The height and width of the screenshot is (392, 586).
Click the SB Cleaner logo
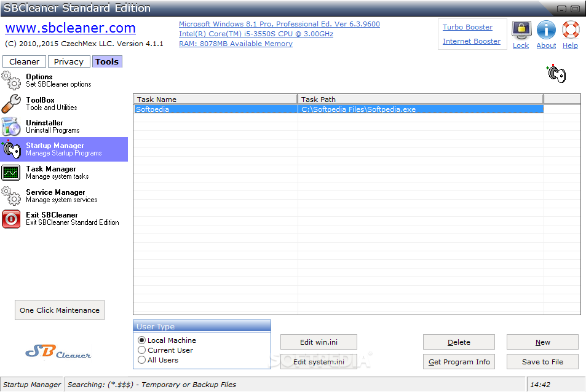[58, 351]
